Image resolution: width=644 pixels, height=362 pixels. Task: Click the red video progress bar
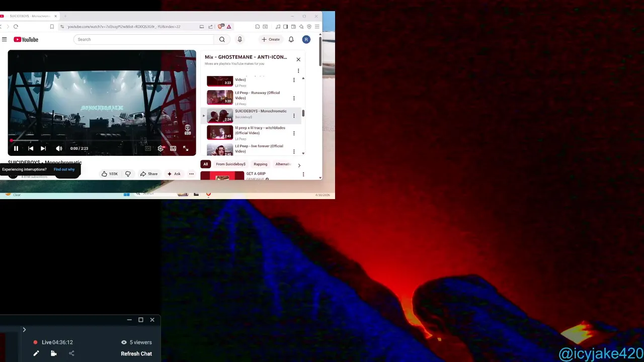click(102, 141)
